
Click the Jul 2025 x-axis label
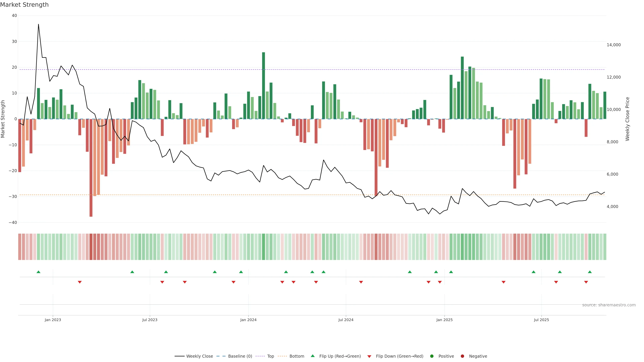click(541, 320)
